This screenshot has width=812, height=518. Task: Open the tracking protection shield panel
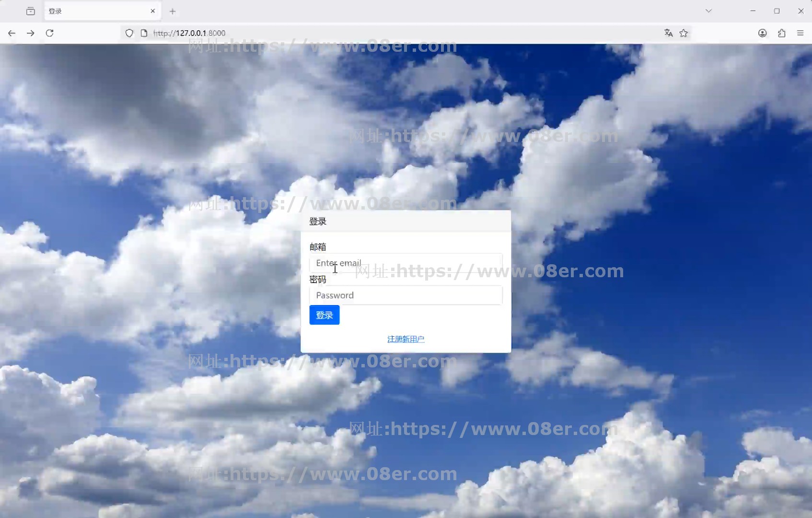(129, 33)
